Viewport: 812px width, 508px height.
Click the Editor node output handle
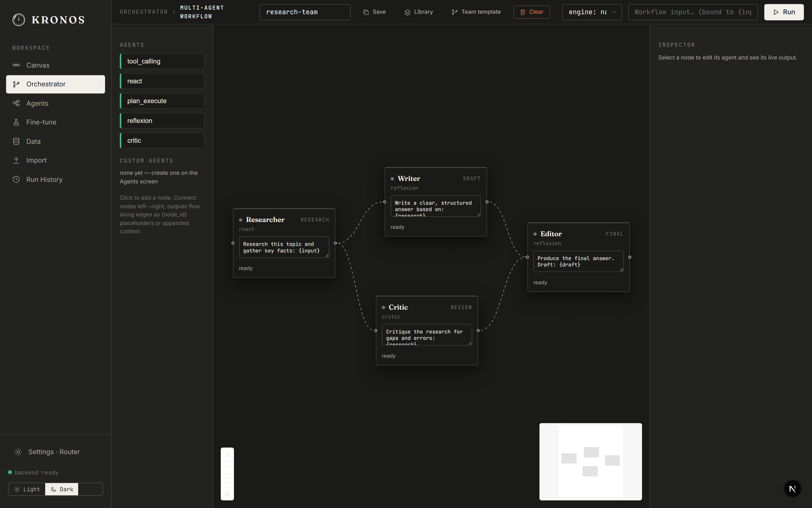(630, 257)
